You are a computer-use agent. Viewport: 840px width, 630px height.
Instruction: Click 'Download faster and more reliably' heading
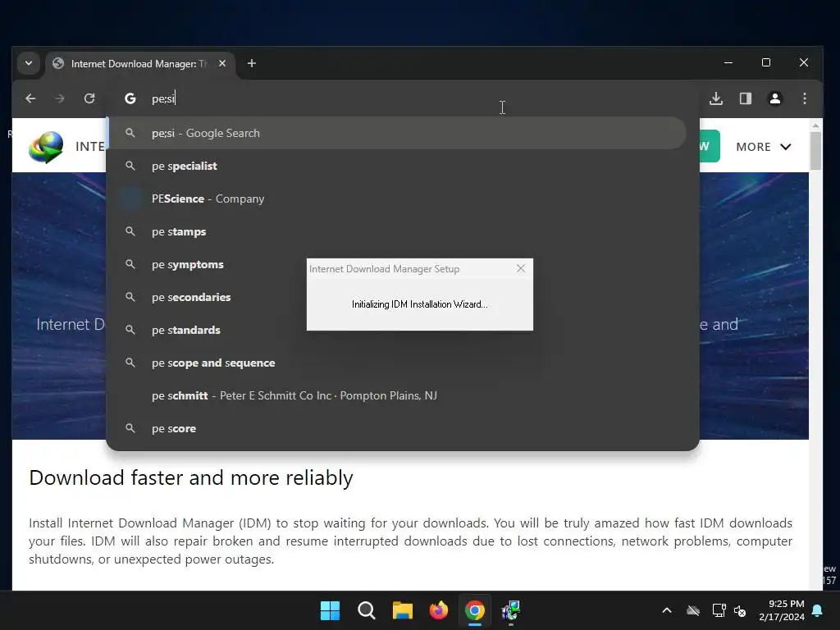pyautogui.click(x=191, y=477)
